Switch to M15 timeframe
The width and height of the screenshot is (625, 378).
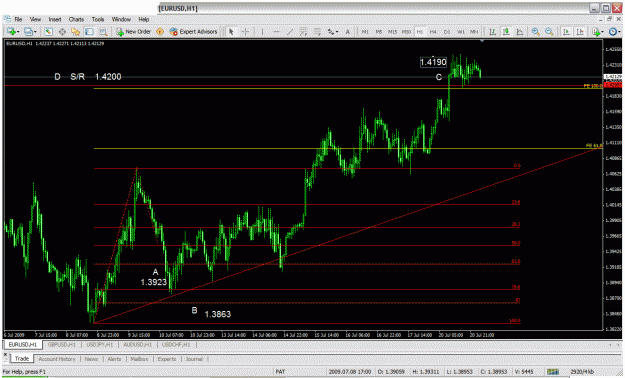[393, 32]
